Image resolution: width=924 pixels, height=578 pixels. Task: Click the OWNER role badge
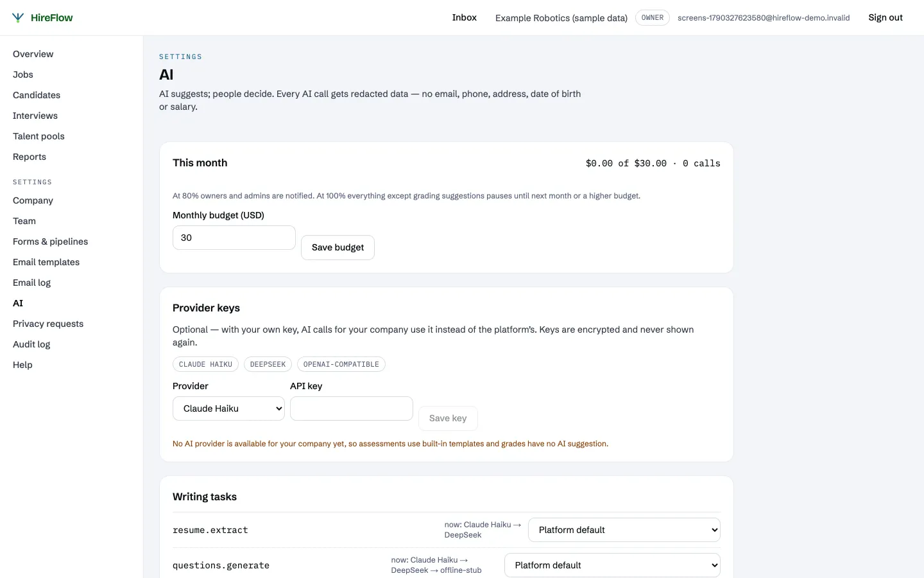point(653,18)
